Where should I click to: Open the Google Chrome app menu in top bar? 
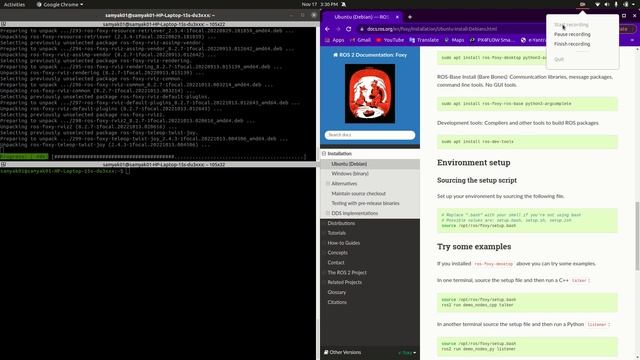pos(60,4)
